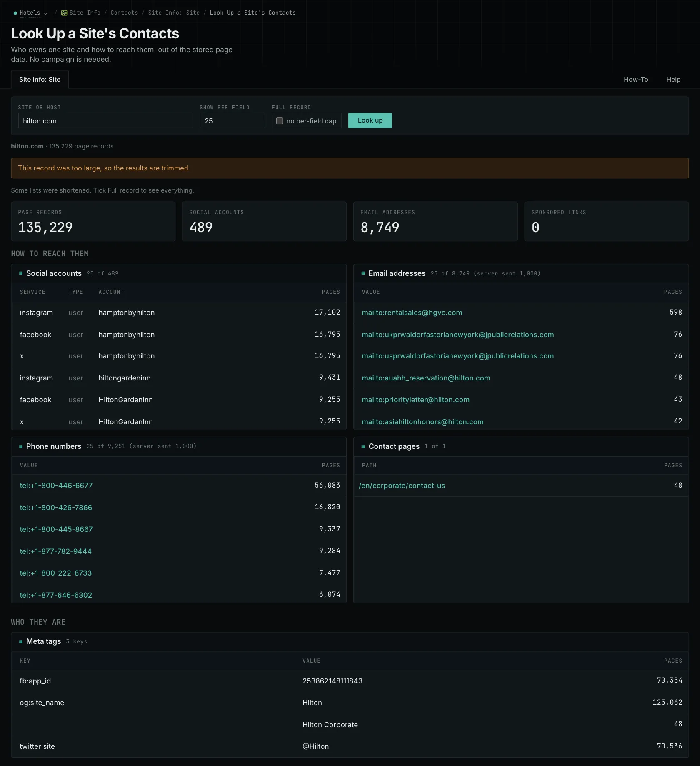The width and height of the screenshot is (700, 766).
Task: Click phone link tel:+1-800-222-8733
Action: coord(55,573)
